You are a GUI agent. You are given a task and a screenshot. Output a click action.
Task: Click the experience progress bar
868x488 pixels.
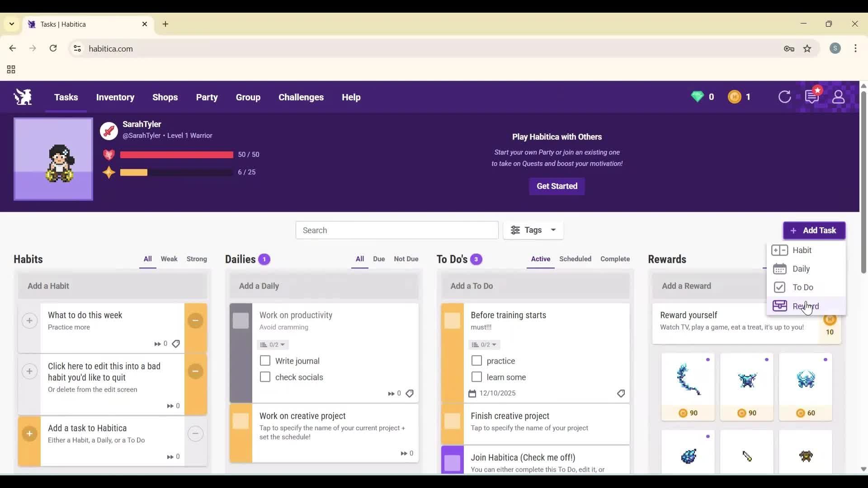coord(176,172)
